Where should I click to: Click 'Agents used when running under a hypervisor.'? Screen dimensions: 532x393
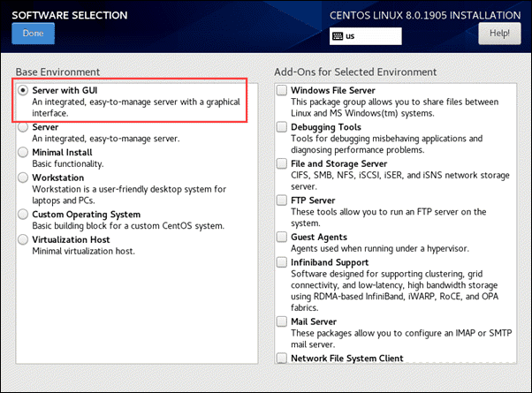pos(380,248)
